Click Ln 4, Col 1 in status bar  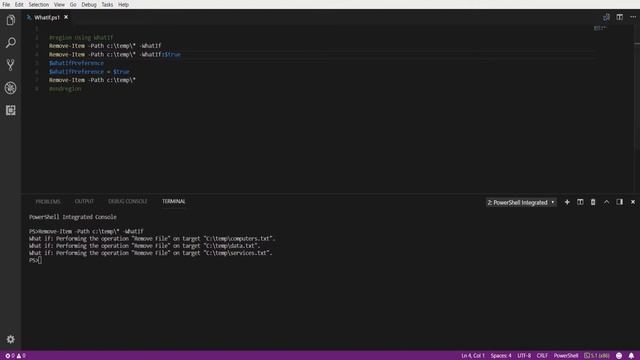(x=473, y=356)
